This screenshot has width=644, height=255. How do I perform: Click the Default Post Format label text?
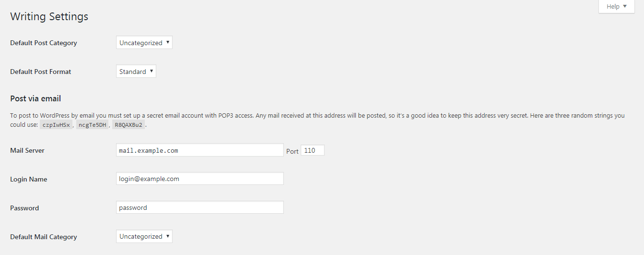(x=41, y=72)
